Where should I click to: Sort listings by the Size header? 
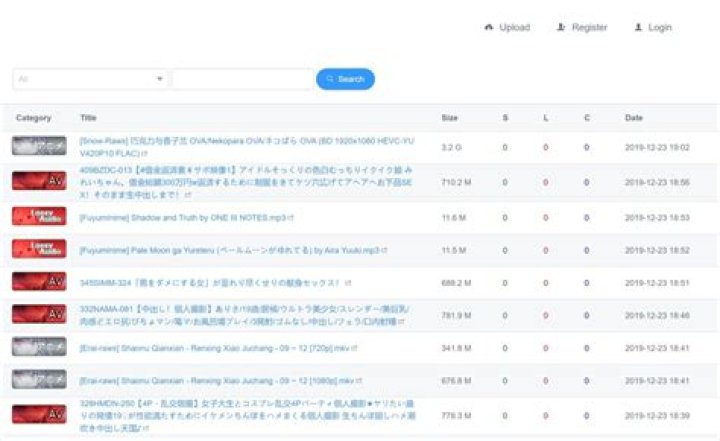[450, 118]
